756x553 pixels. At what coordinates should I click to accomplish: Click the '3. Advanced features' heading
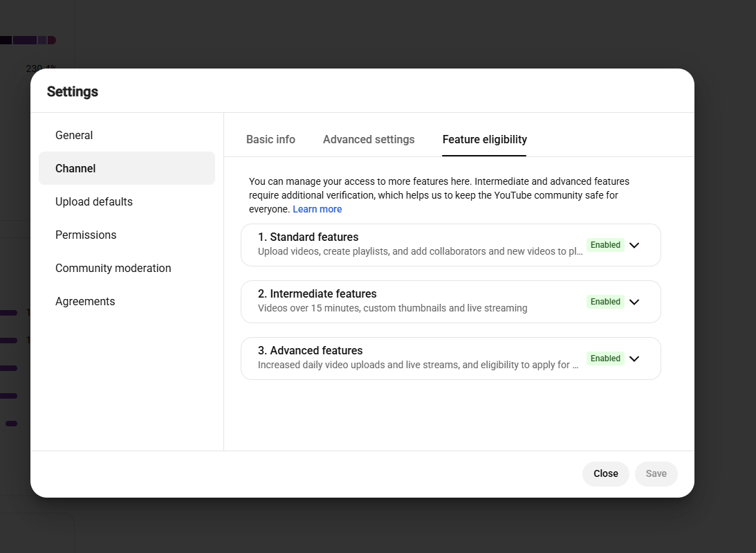click(310, 350)
